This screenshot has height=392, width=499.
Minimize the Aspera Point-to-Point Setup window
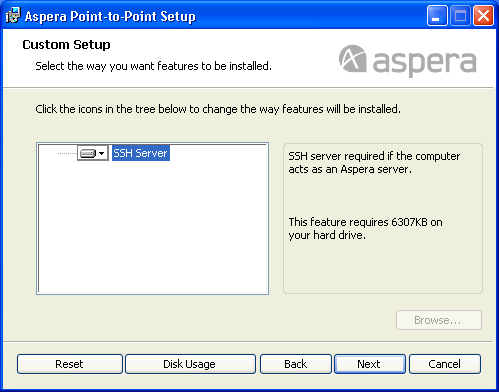437,15
